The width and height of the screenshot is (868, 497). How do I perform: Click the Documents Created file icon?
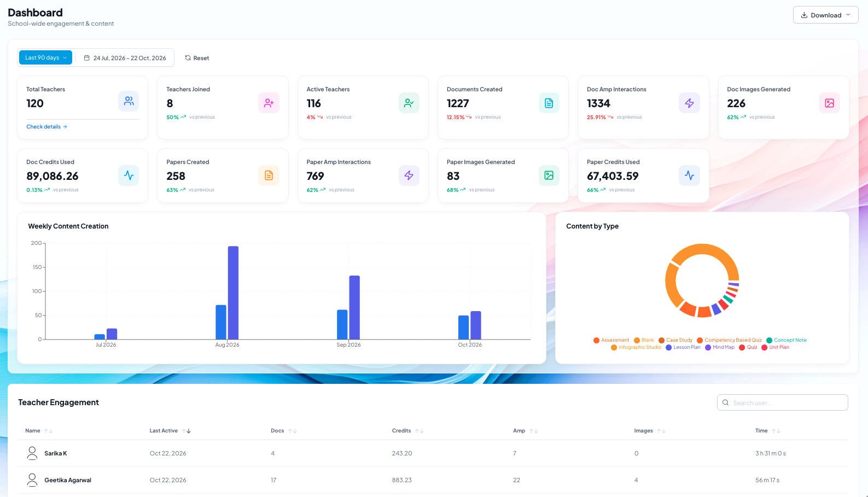[549, 103]
